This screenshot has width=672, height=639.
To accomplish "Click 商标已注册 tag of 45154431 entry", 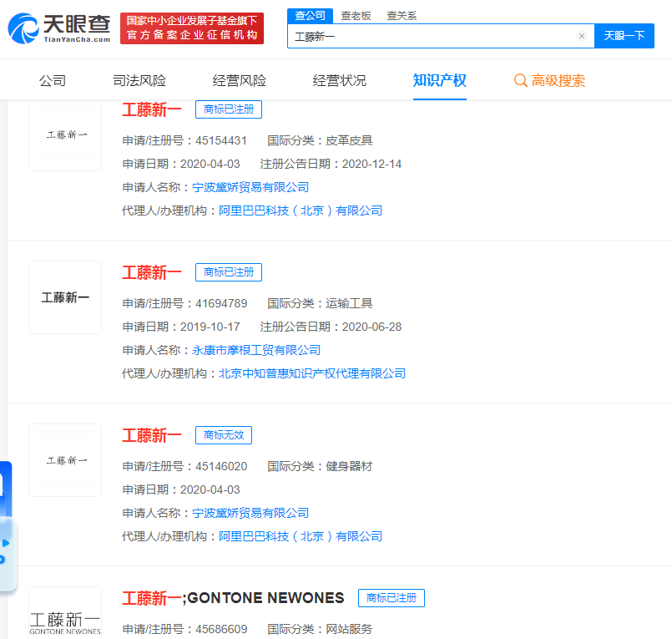I will (x=229, y=109).
